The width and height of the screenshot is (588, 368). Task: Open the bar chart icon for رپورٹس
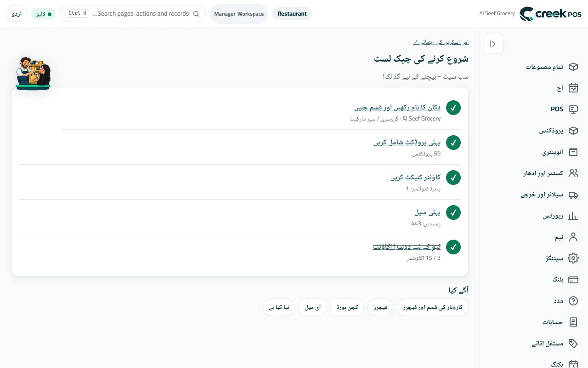573,216
